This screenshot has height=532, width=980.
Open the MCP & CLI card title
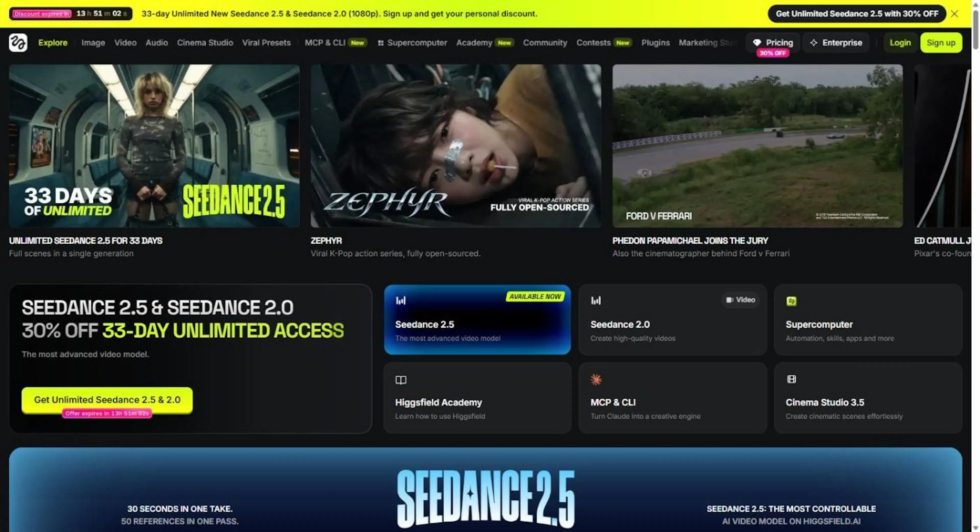click(613, 402)
